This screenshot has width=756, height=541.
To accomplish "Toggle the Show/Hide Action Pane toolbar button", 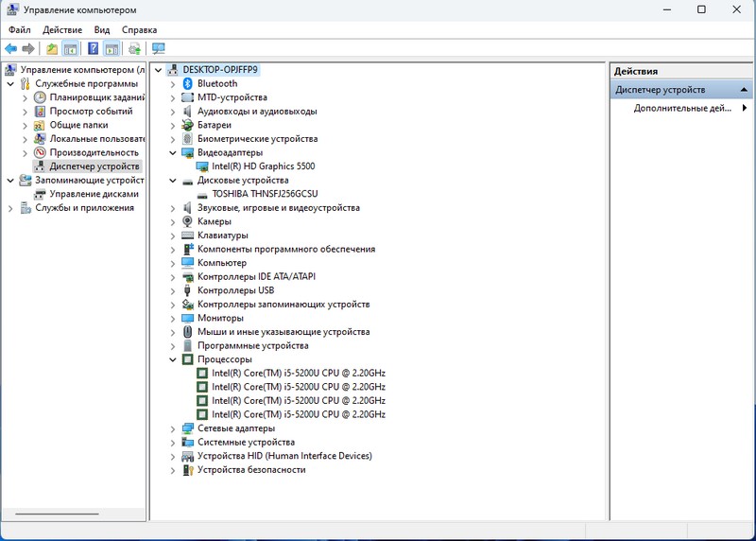I will [x=112, y=49].
